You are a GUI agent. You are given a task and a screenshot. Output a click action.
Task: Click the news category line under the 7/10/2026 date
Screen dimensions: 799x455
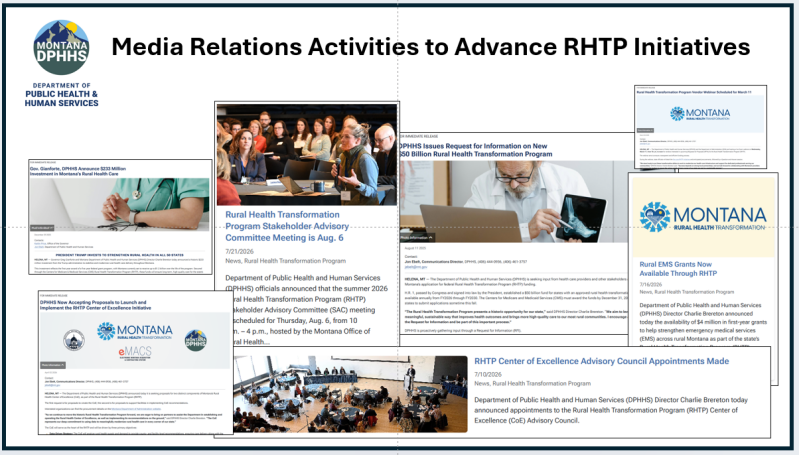532,383
